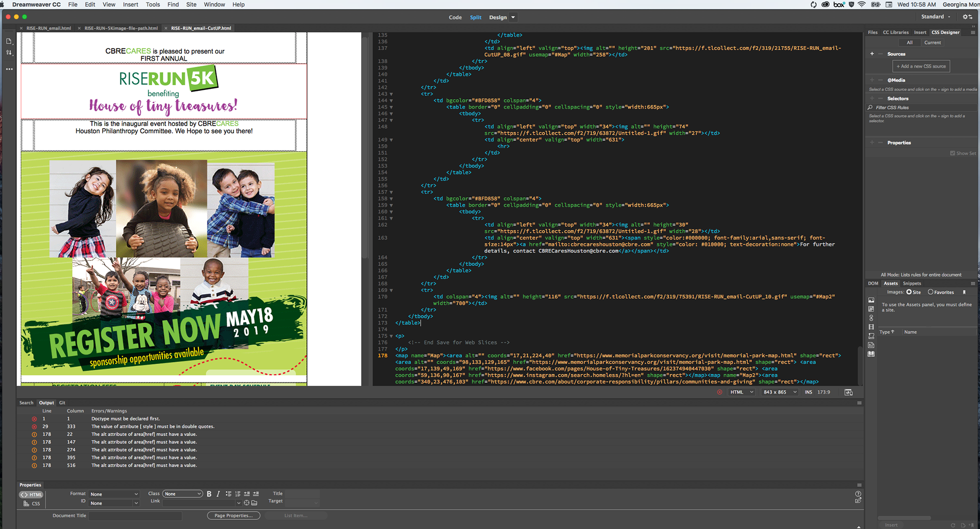Switch to Code view
This screenshot has width=980, height=529.
[x=455, y=17]
